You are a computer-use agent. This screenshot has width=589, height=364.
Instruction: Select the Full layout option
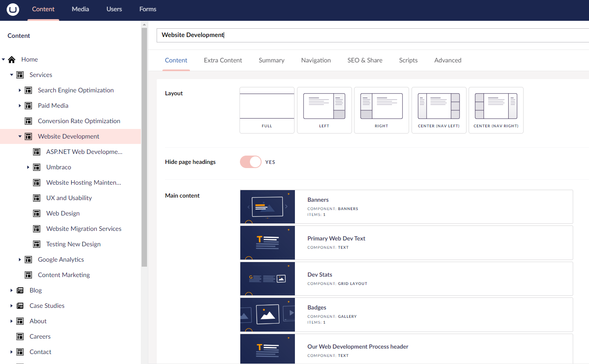click(267, 110)
